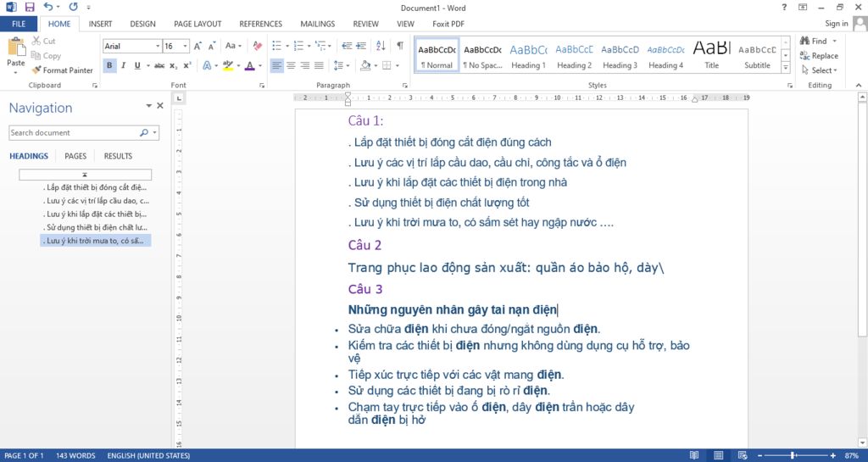Expand the Styles gallery More arrow

coord(786,68)
